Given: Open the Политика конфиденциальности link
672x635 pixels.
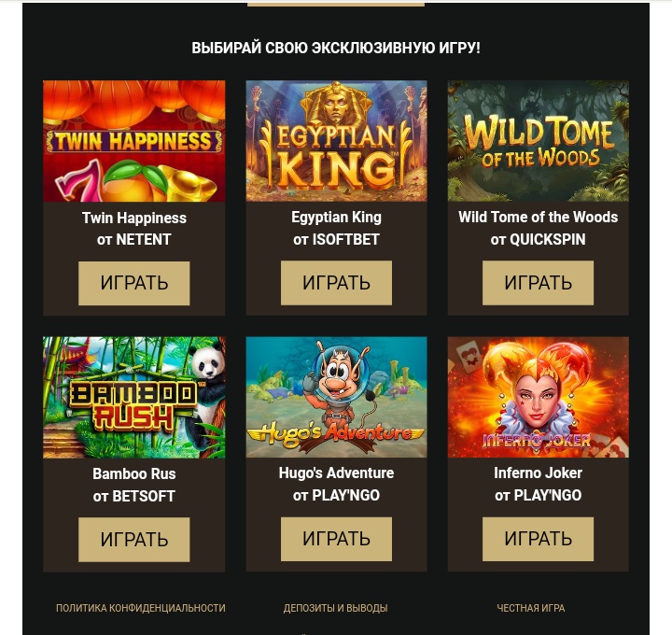Looking at the screenshot, I should pyautogui.click(x=141, y=608).
